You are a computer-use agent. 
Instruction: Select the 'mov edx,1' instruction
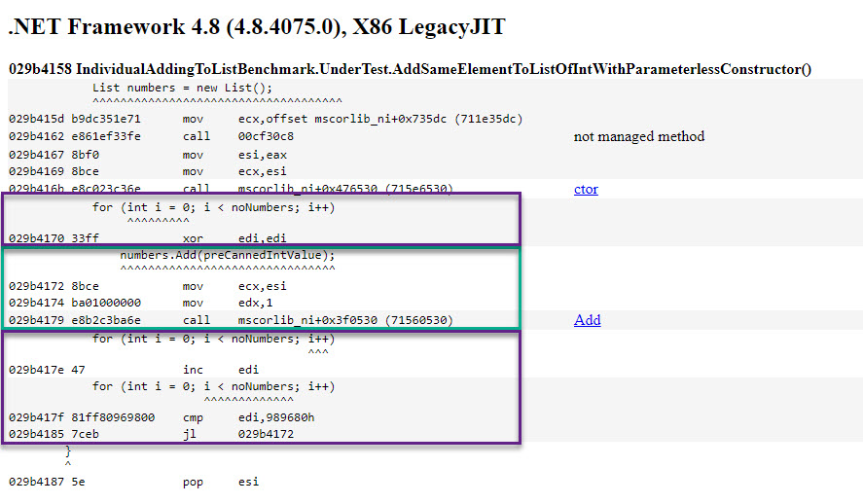[x=225, y=303]
